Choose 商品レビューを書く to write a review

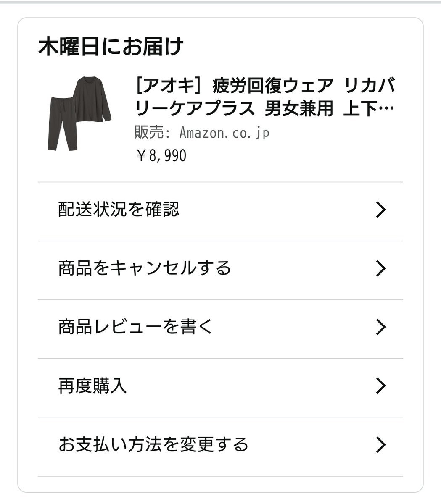coord(136,327)
